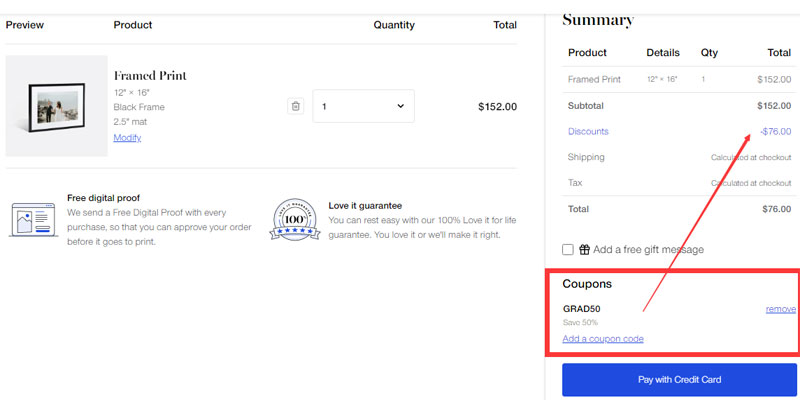Click the Framed Print product title

pyautogui.click(x=150, y=76)
